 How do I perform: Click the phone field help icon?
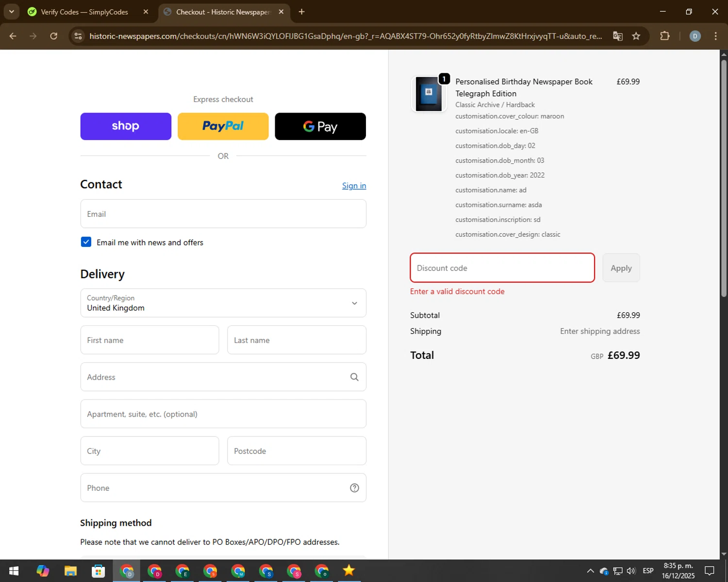click(354, 488)
